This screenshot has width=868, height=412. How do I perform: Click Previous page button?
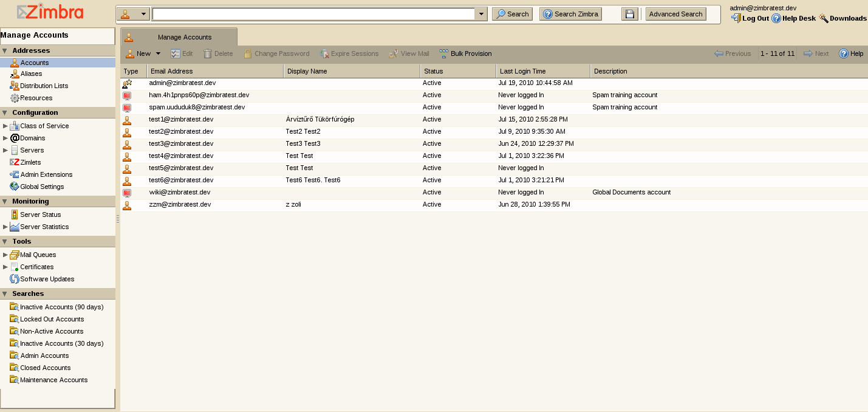[733, 53]
